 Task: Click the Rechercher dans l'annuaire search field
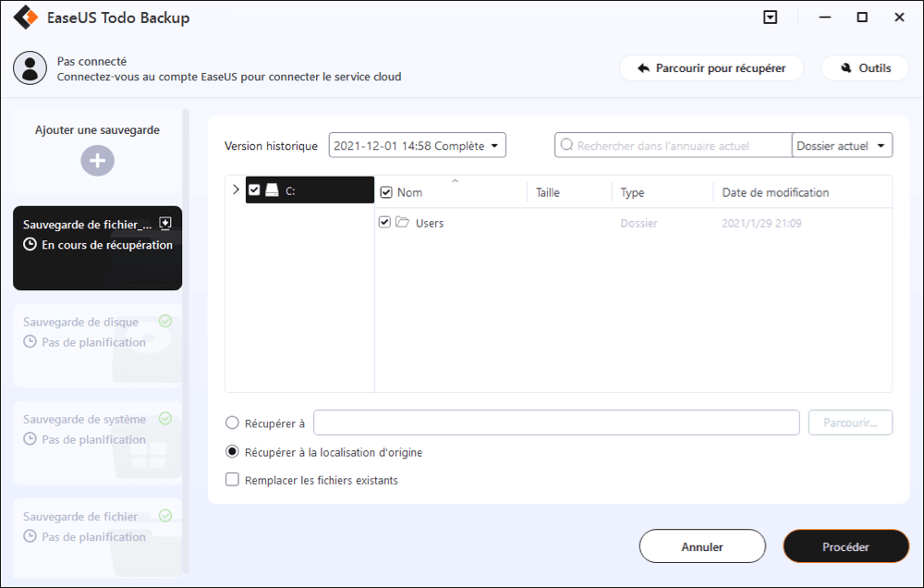(x=673, y=145)
